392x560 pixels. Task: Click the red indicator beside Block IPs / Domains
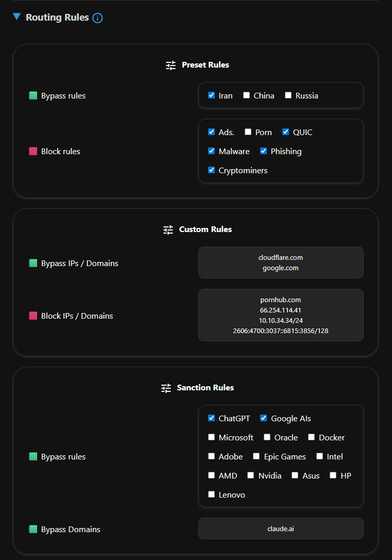point(33,316)
